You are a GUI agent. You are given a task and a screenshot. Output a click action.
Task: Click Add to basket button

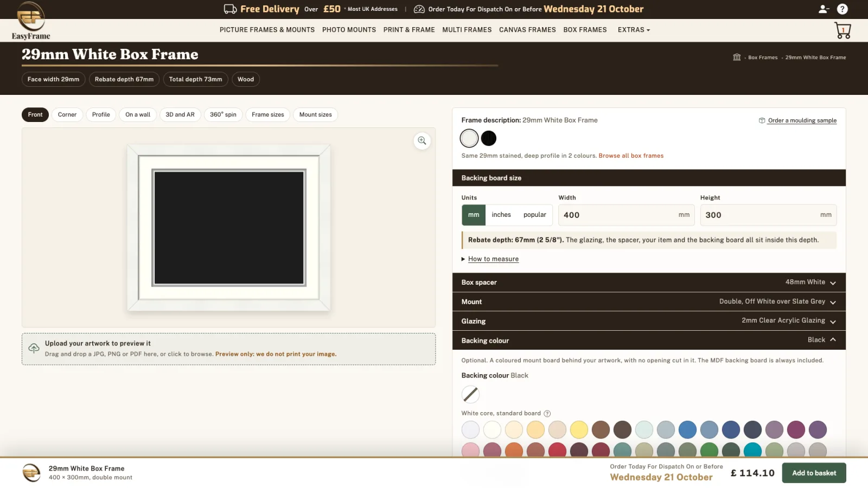[814, 473]
